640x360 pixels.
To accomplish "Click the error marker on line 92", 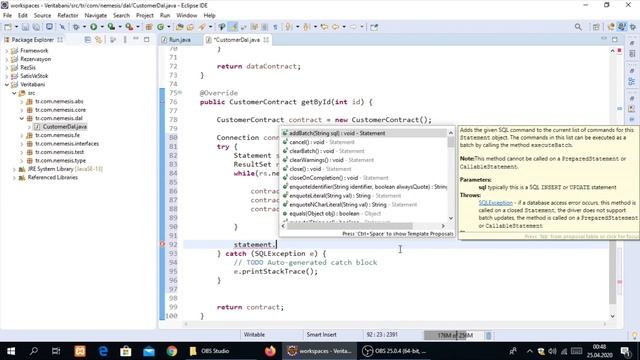I will 162,244.
